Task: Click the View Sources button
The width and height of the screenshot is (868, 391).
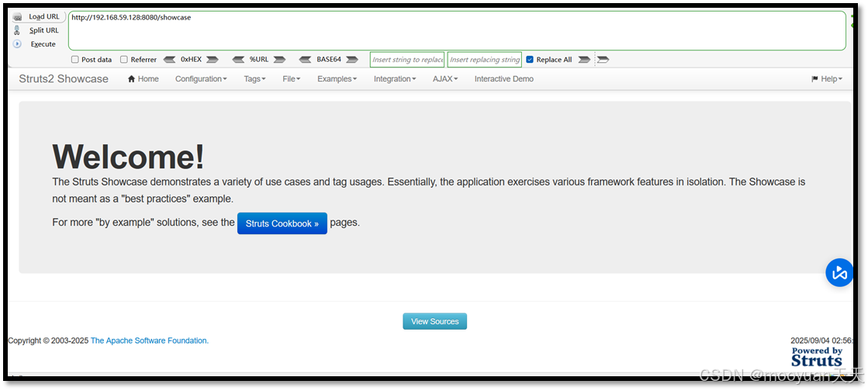Action: [x=434, y=321]
